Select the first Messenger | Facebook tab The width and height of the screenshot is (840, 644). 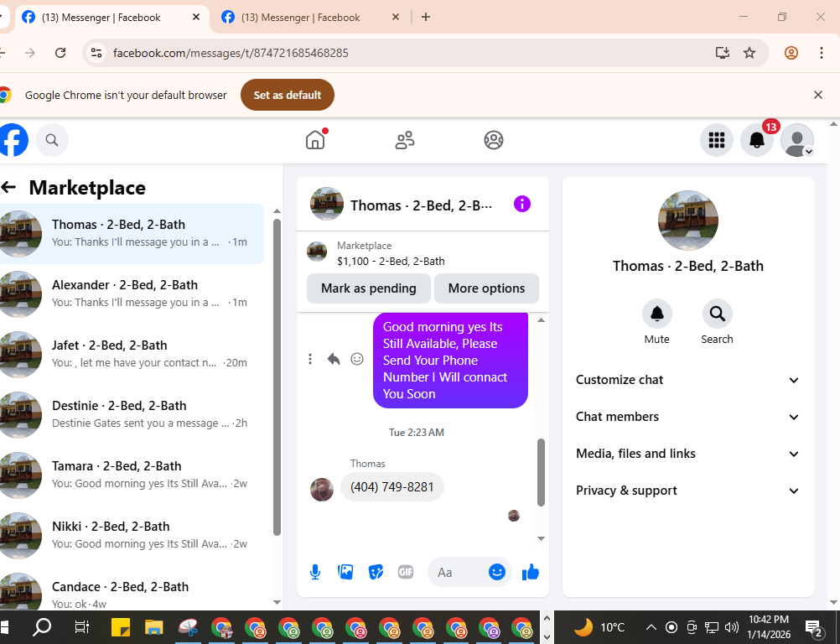(x=101, y=17)
